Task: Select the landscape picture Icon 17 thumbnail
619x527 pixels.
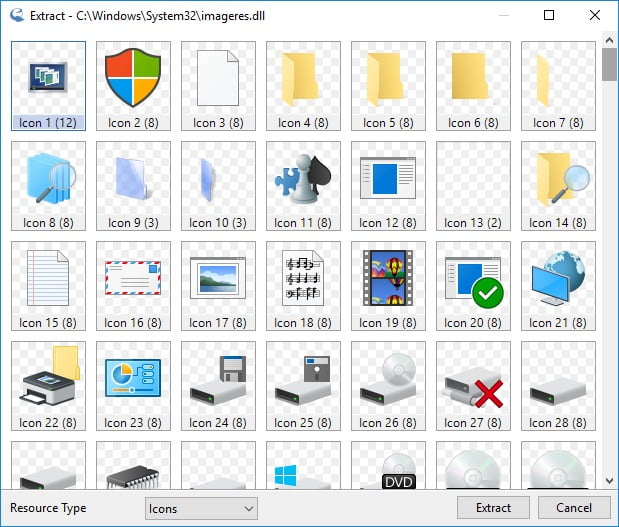Action: coord(218,286)
